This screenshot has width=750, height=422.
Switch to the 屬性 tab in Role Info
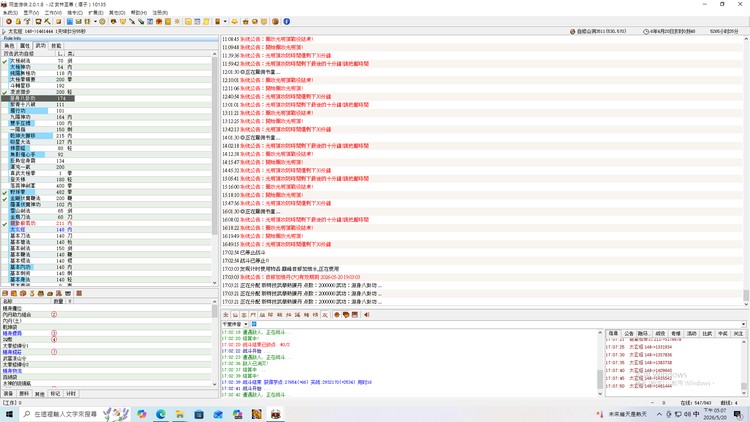(x=24, y=45)
